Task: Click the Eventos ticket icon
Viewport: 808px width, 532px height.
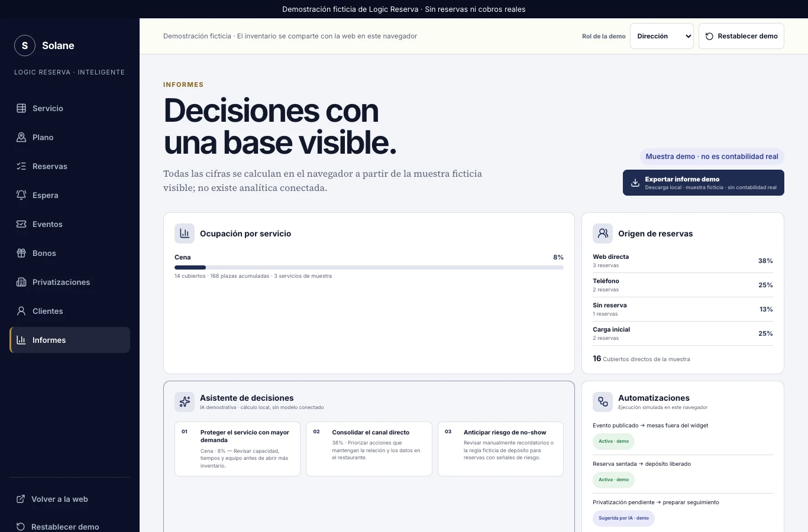Action: point(21,224)
